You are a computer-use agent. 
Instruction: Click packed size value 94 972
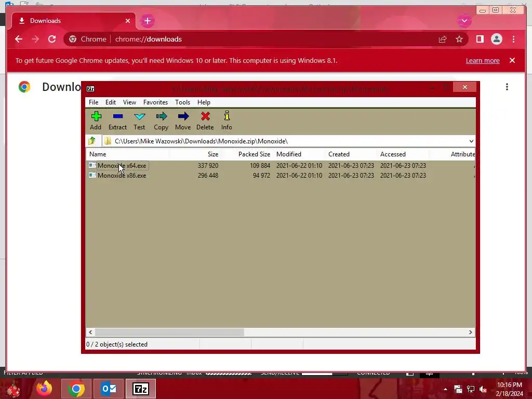point(261,176)
